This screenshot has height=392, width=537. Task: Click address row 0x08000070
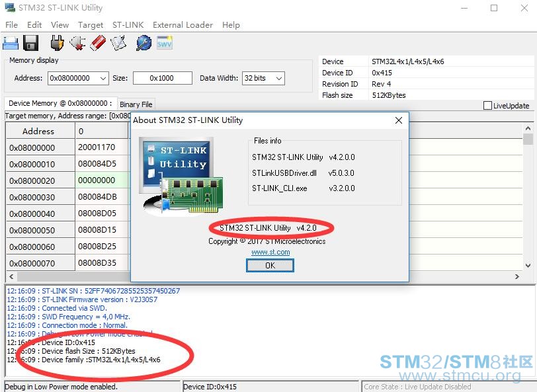(40, 263)
